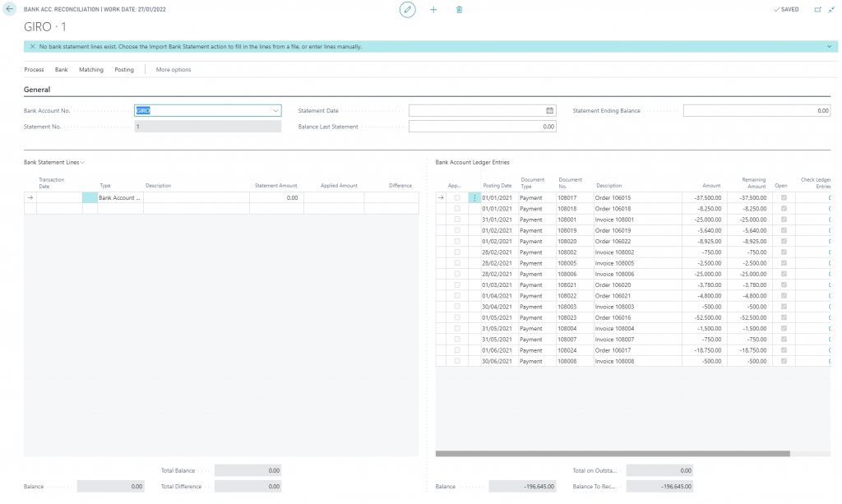
Task: Select document number 108023
Action: point(567,317)
